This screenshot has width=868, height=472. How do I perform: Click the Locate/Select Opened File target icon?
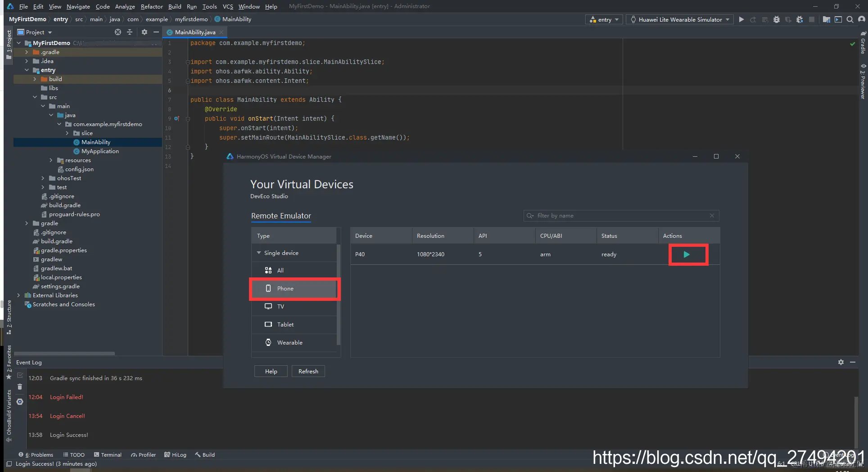click(x=118, y=32)
